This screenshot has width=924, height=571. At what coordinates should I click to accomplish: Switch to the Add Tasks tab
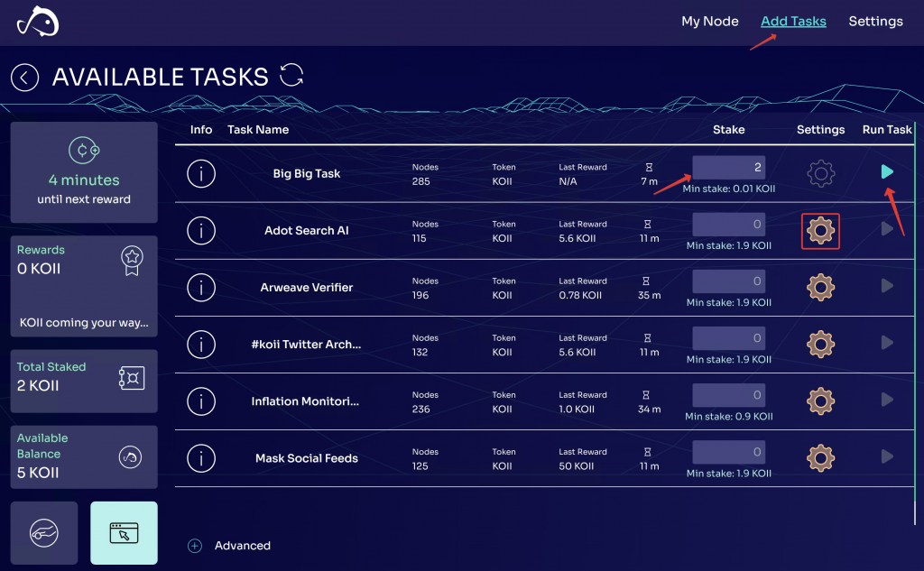pos(793,22)
